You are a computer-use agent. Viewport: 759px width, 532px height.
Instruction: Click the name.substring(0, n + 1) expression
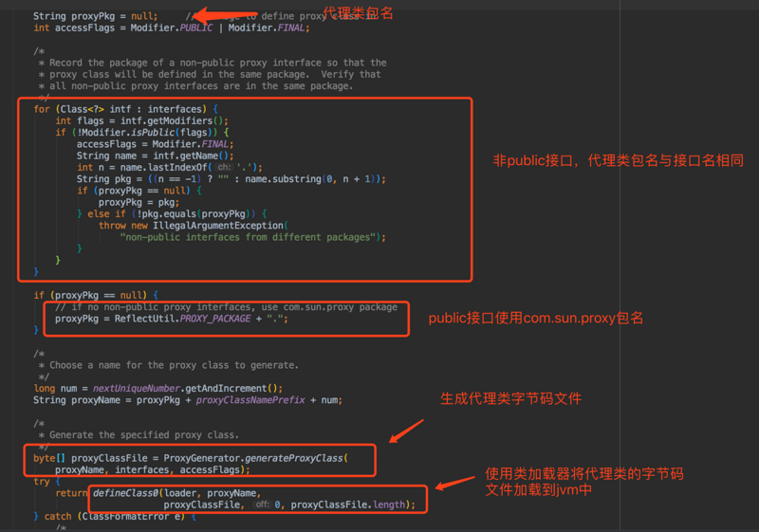312,179
